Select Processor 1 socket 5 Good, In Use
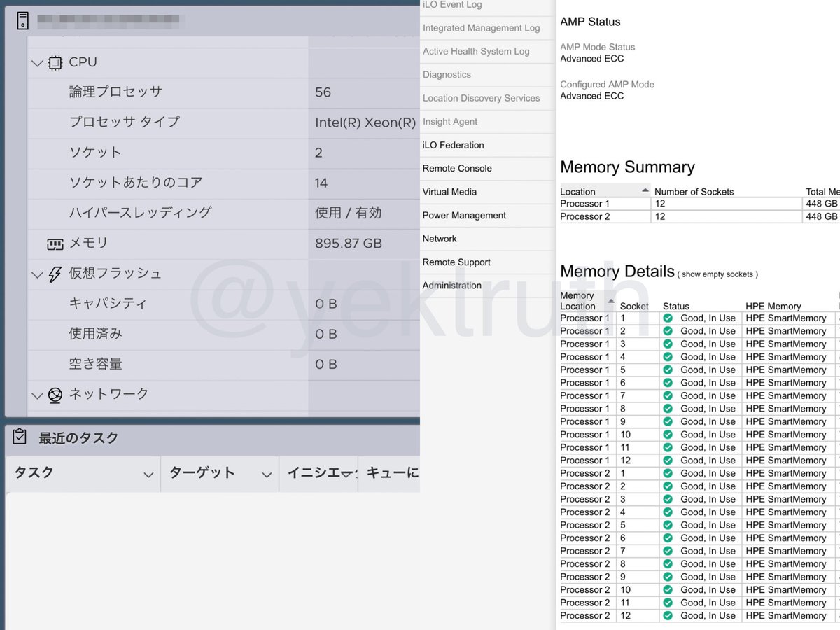Screen dimensions: 840x630 click(708, 370)
